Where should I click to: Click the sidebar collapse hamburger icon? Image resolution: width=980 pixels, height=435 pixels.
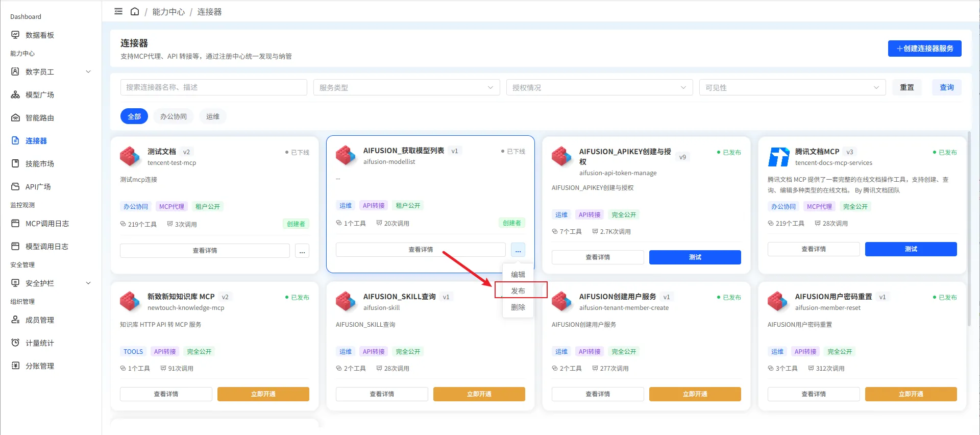point(118,11)
